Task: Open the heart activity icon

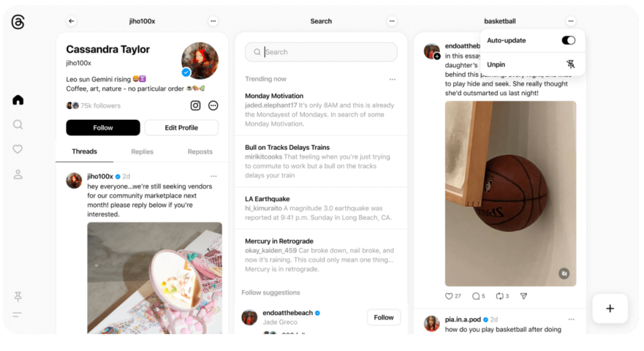Action: click(x=18, y=149)
